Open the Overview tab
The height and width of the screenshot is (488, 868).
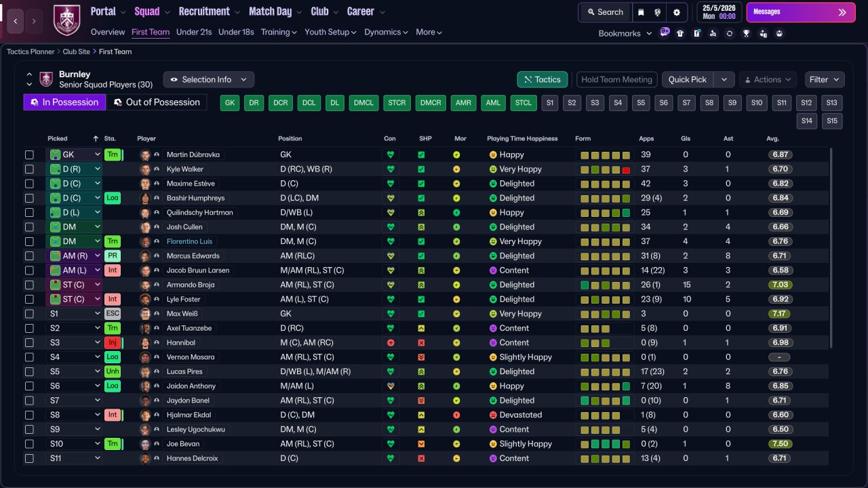pos(108,32)
